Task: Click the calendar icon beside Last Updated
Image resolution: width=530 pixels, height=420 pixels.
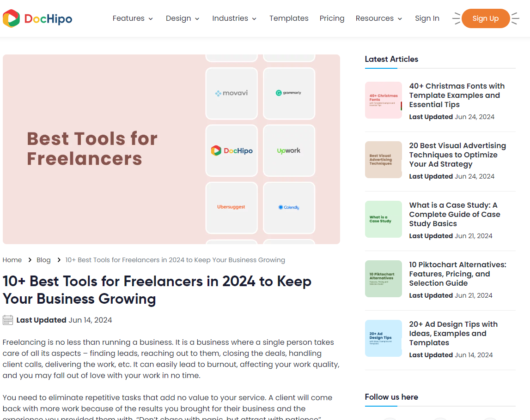Action: 7,320
